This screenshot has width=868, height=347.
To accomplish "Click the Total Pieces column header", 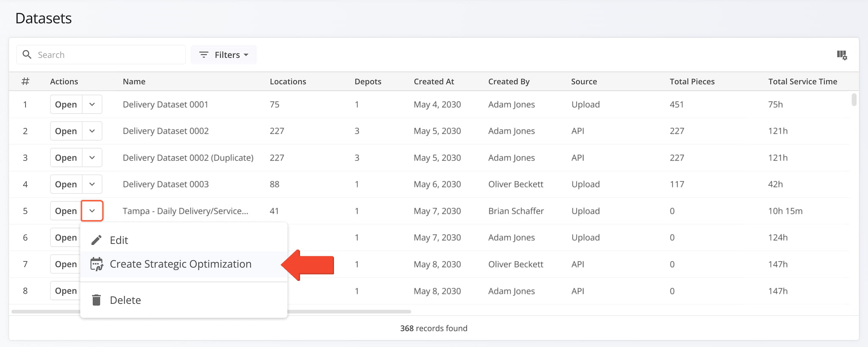I will (x=692, y=81).
